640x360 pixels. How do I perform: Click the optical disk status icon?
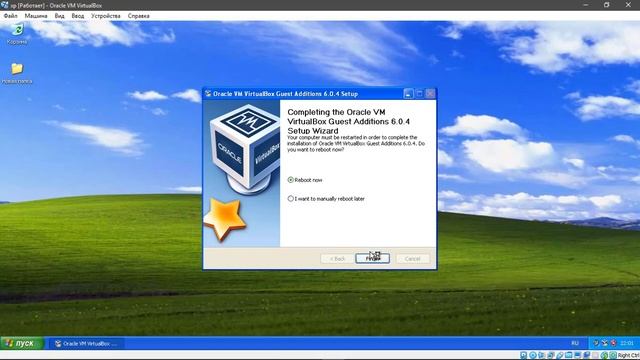tap(533, 355)
